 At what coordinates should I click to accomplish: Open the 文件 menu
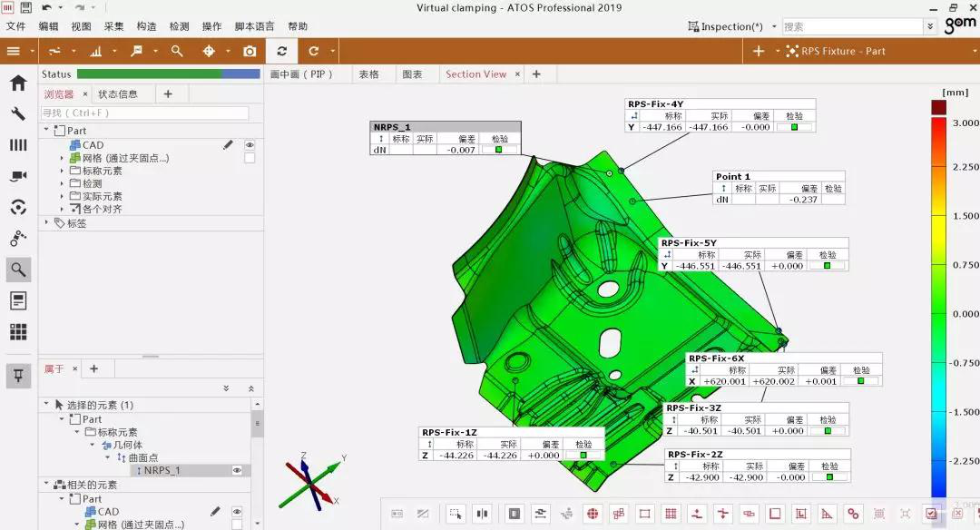click(x=15, y=26)
